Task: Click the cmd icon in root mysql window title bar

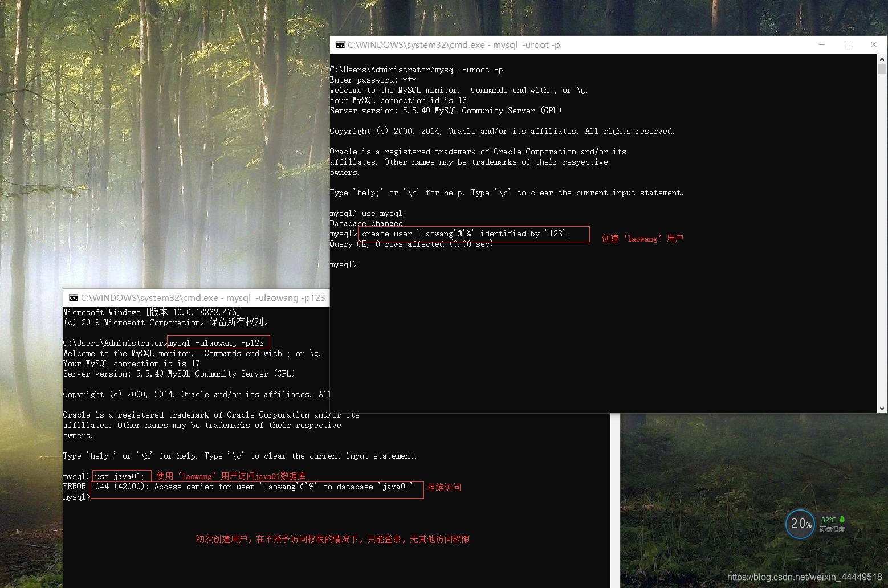Action: click(340, 45)
